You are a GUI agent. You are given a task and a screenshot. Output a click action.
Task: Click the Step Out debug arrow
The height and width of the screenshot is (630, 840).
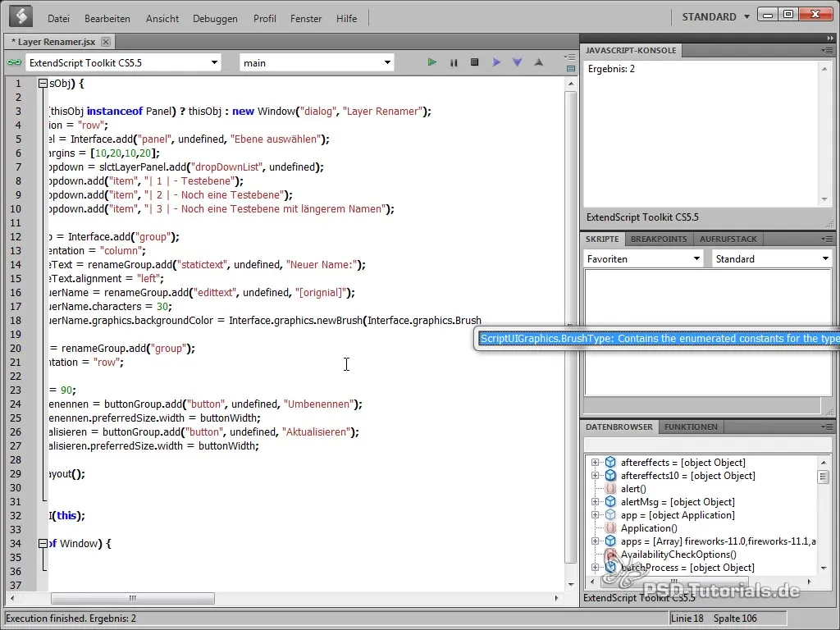point(538,62)
